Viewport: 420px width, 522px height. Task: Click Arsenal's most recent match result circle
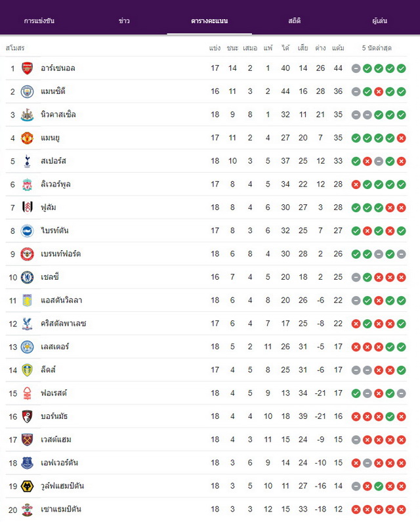[x=402, y=68]
